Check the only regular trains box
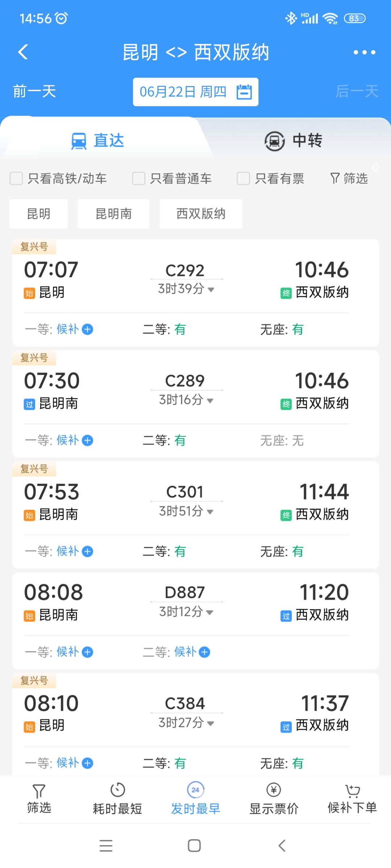The image size is (391, 868). click(x=139, y=178)
